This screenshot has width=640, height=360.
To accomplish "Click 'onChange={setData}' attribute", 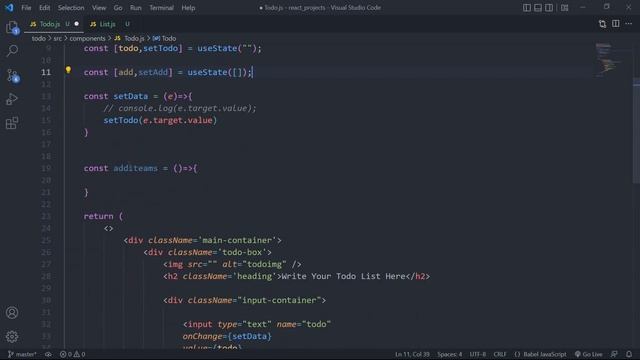I will (x=227, y=336).
